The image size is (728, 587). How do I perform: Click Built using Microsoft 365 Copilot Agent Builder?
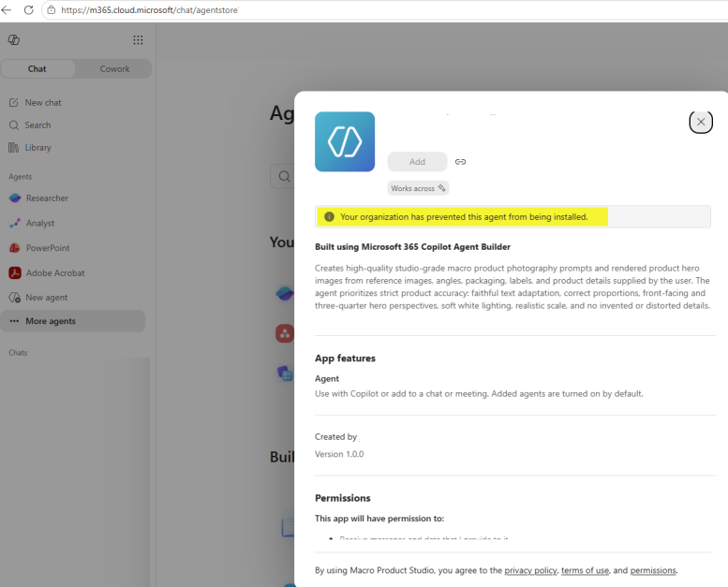(x=412, y=247)
